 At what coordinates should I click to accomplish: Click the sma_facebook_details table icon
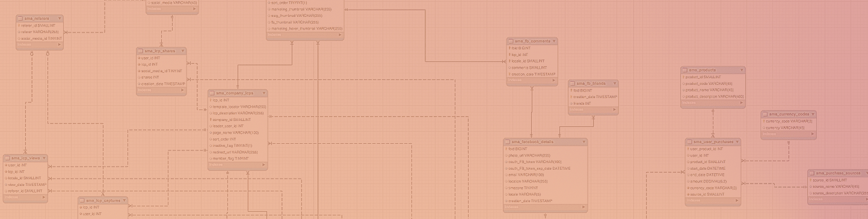[508, 142]
